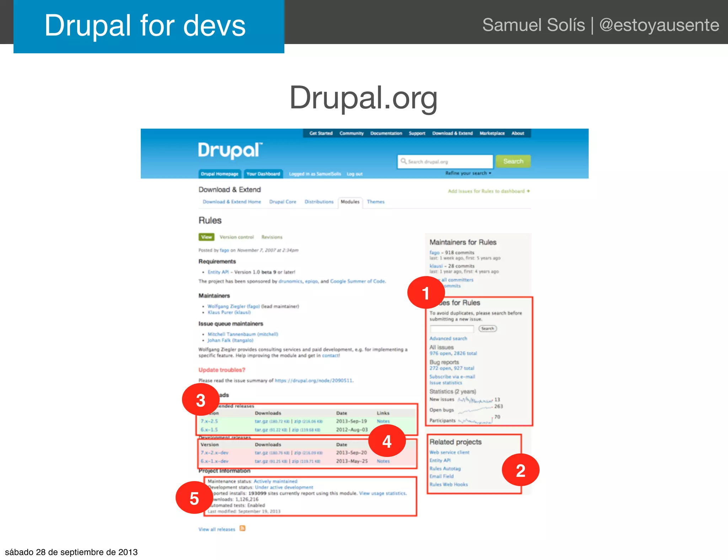The width and height of the screenshot is (728, 560).
Task: Open the 976 open all-issues link
Action: 440,354
